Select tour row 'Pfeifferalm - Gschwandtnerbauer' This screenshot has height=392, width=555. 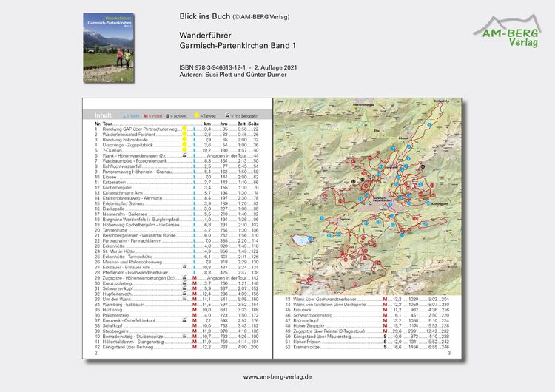tap(177, 272)
